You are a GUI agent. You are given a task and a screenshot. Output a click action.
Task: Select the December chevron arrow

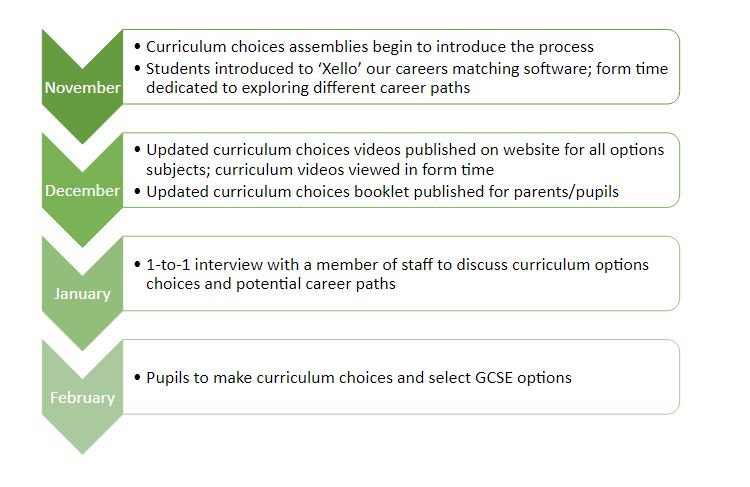click(x=82, y=190)
